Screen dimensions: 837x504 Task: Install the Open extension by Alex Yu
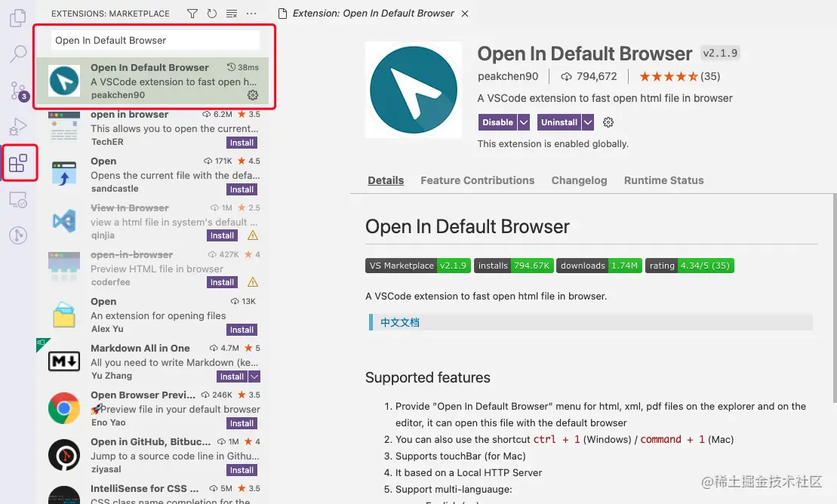[x=242, y=330]
